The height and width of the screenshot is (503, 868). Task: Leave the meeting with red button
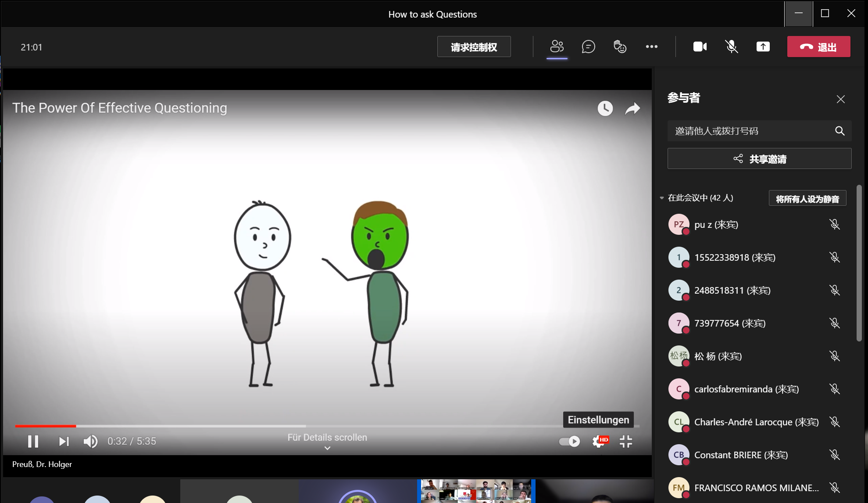click(x=818, y=47)
